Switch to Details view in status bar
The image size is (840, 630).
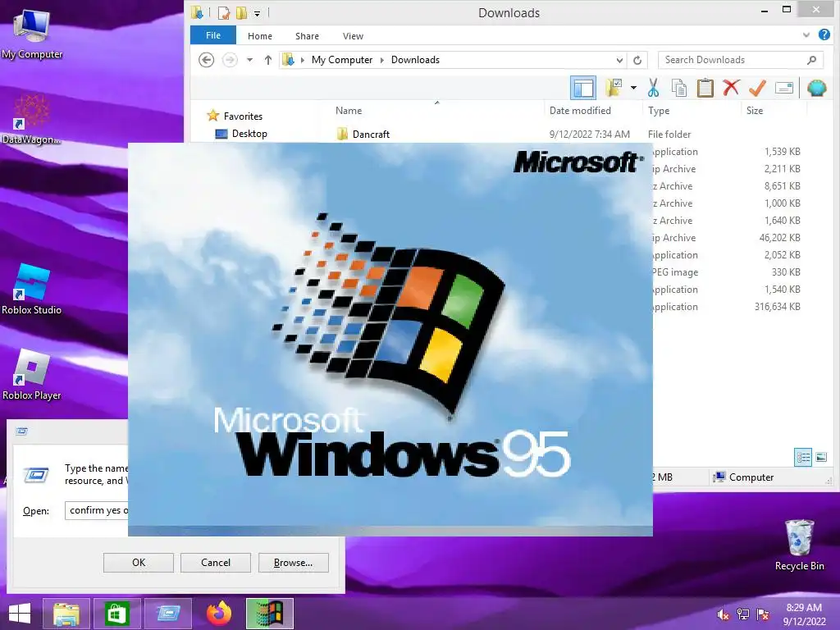coord(803,457)
